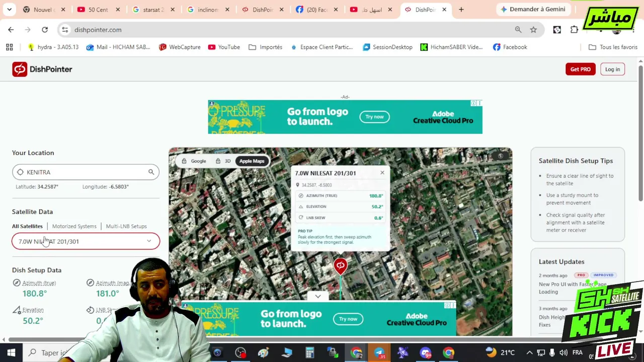Switch to the Facebook (20) tab

point(316,10)
